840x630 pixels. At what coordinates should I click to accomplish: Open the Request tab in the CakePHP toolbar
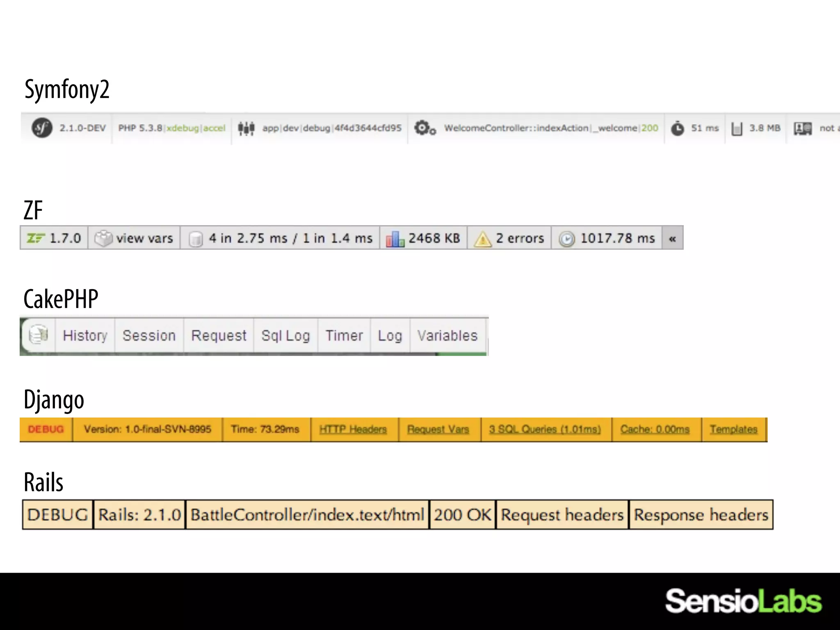point(219,336)
